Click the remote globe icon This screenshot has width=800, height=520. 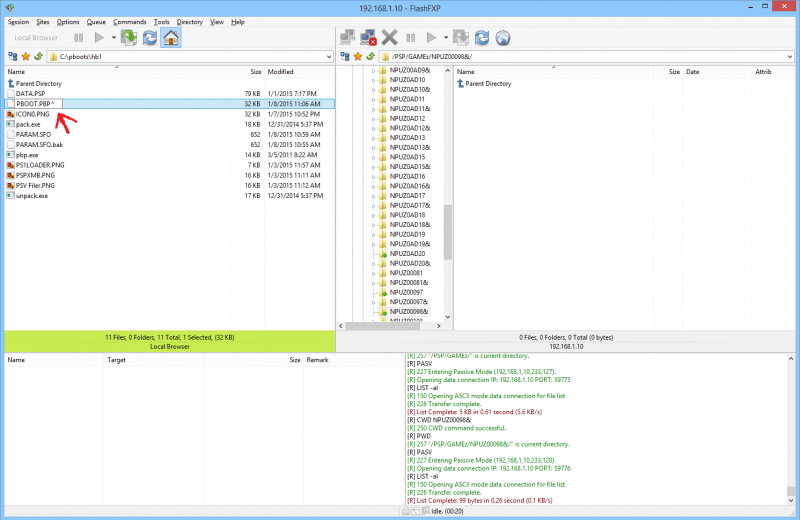click(503, 38)
